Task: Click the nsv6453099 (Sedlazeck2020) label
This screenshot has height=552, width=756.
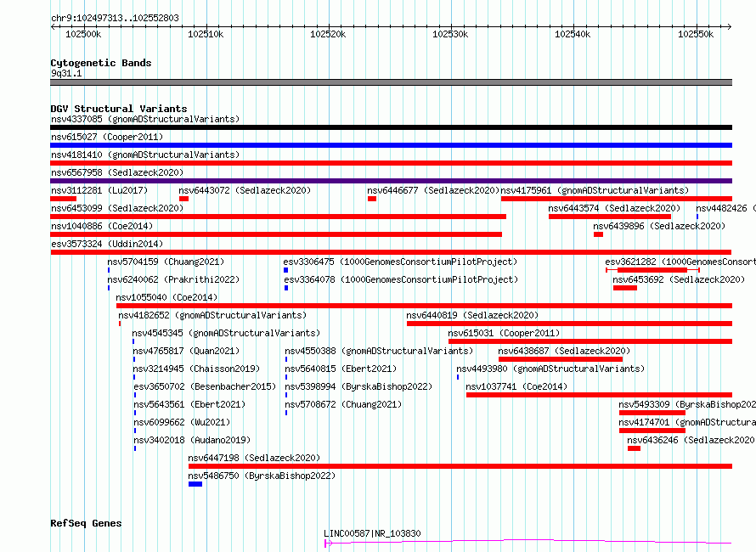Action: (x=117, y=208)
